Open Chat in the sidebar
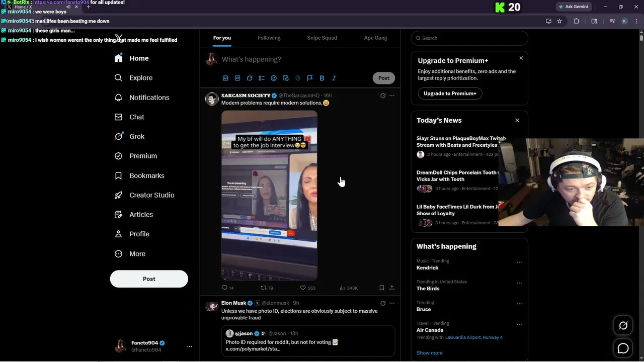644x362 pixels. [129, 117]
